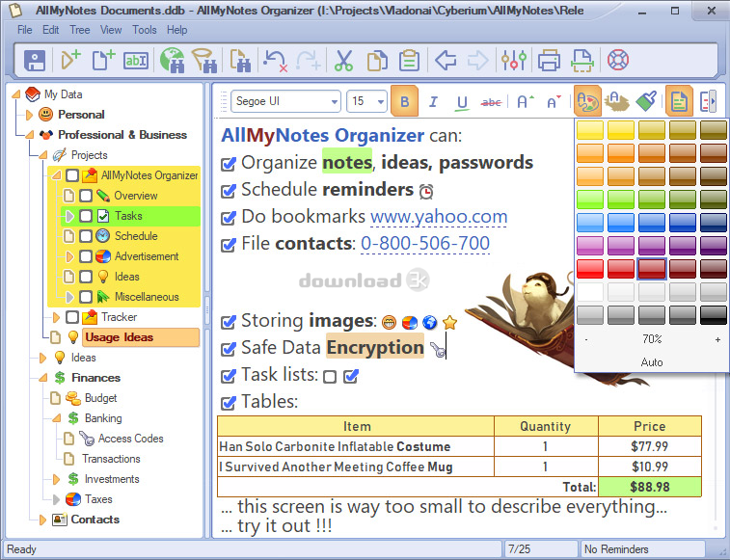
Task: Open the View menu
Action: pos(111,30)
